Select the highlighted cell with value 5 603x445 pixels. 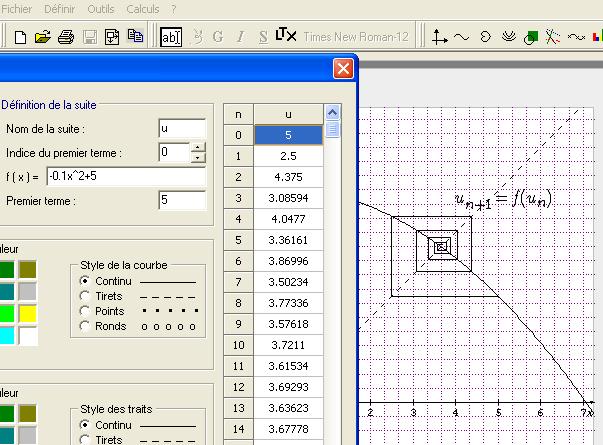click(288, 135)
